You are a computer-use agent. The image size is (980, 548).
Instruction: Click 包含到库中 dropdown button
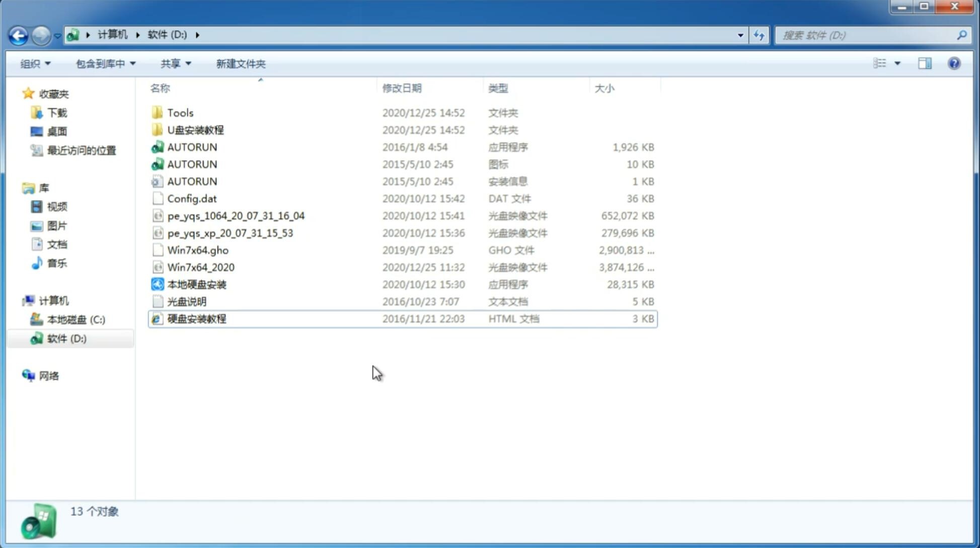click(105, 63)
